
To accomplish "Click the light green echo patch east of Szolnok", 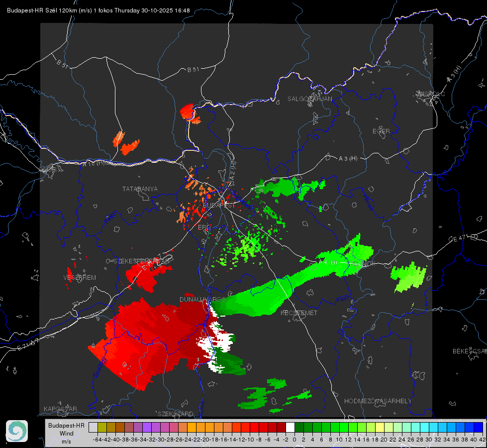I will [x=408, y=277].
